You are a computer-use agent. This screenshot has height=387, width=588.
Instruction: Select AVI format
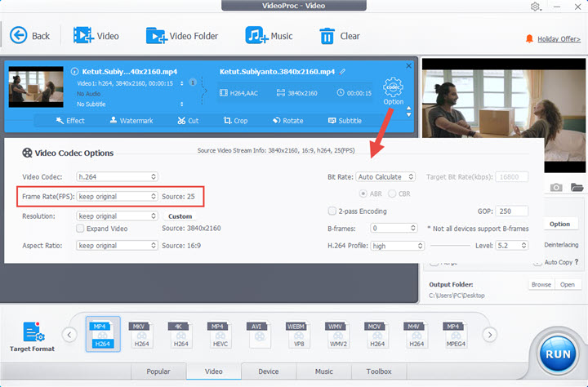tap(259, 334)
